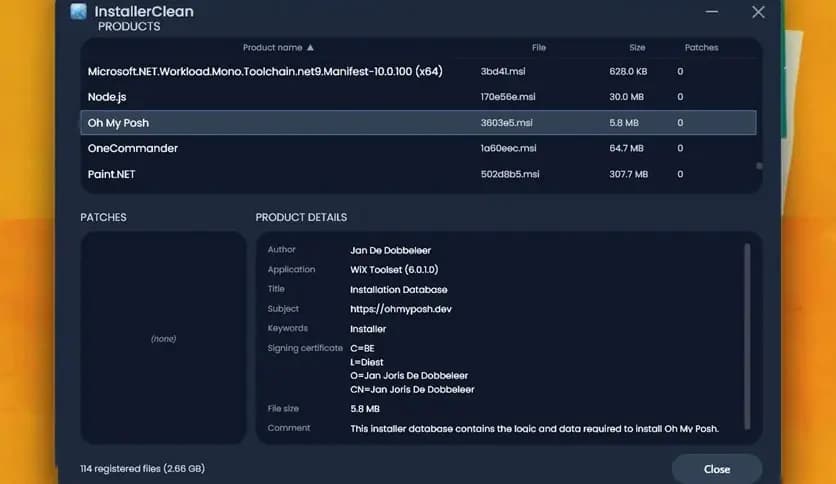836x484 pixels.
Task: Select the OneCommander product row
Action: click(419, 148)
